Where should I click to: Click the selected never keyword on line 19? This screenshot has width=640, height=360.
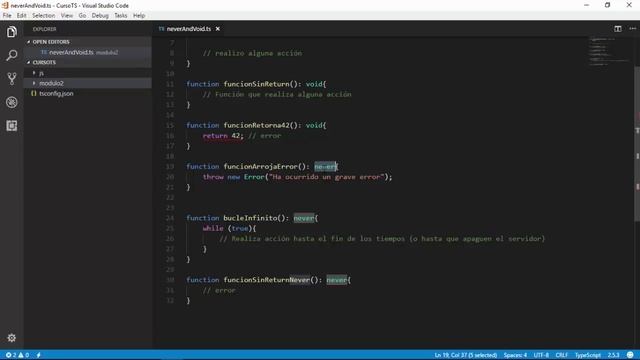point(325,167)
